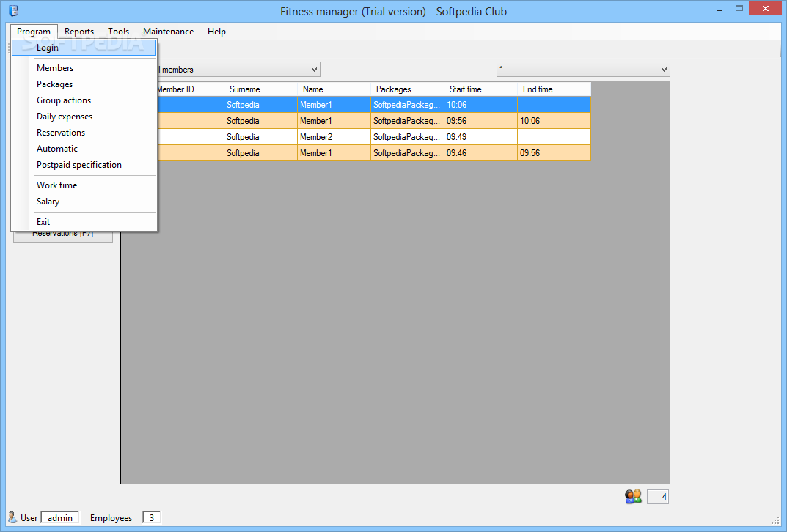Click the start time 09:49 cell
Image resolution: width=787 pixels, height=532 pixels.
point(480,137)
